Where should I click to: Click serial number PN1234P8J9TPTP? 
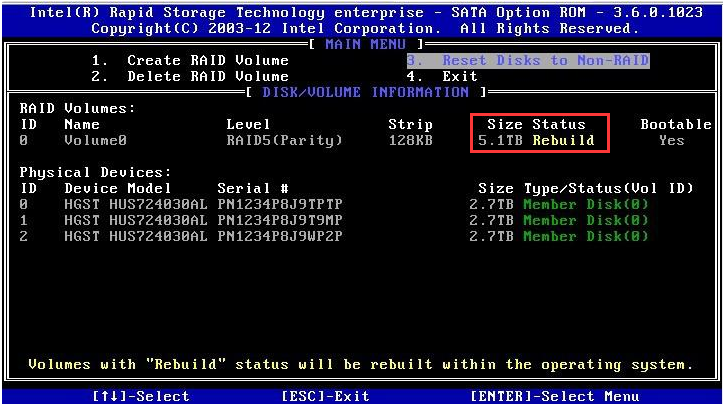point(280,204)
